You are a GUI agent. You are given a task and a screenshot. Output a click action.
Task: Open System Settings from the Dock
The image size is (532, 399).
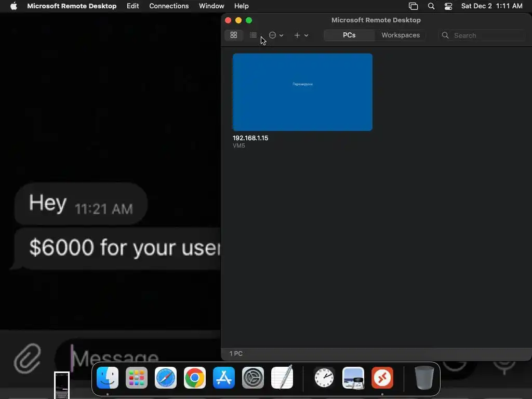click(x=253, y=378)
